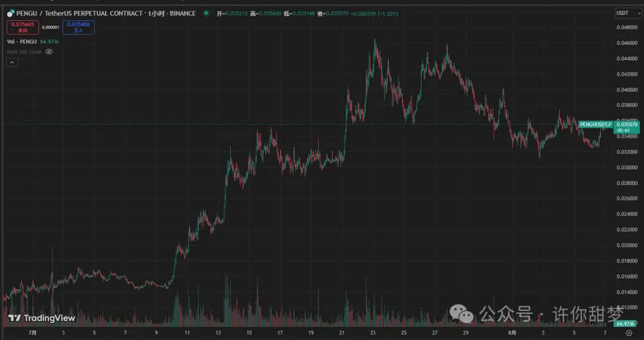Click date 13 on the time axis
The image size is (644, 340).
[x=218, y=333]
